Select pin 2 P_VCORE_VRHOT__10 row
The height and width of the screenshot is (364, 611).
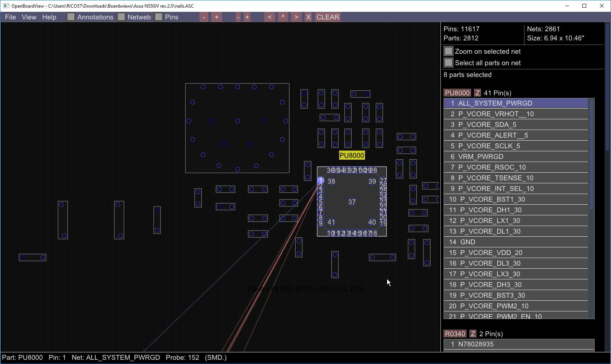click(516, 114)
